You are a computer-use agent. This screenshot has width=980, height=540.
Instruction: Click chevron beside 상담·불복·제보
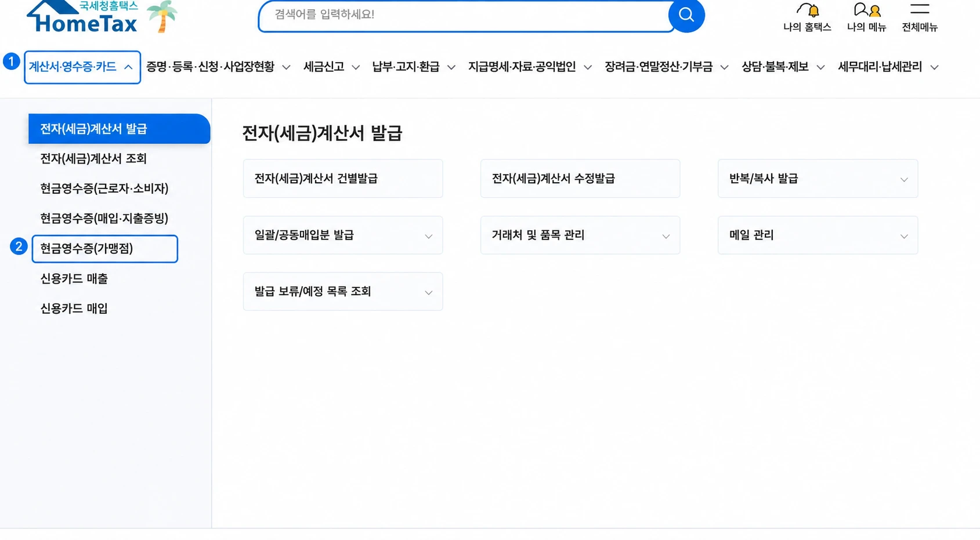click(x=820, y=68)
